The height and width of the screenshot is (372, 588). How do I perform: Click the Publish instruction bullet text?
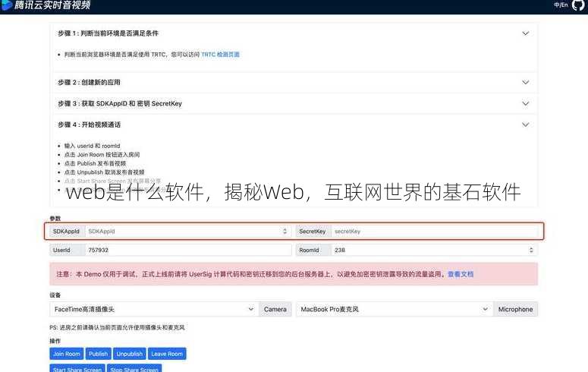click(96, 163)
